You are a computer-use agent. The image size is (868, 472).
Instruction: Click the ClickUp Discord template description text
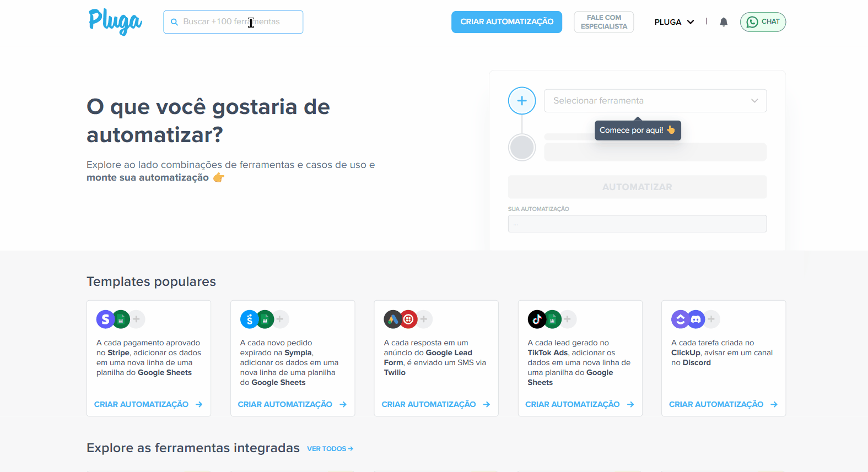pyautogui.click(x=722, y=353)
